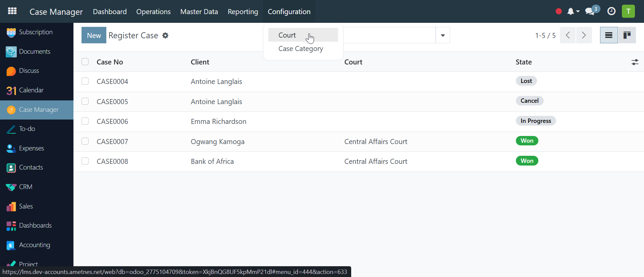Open the Register Case gear settings
The height and width of the screenshot is (277, 644).
[165, 35]
